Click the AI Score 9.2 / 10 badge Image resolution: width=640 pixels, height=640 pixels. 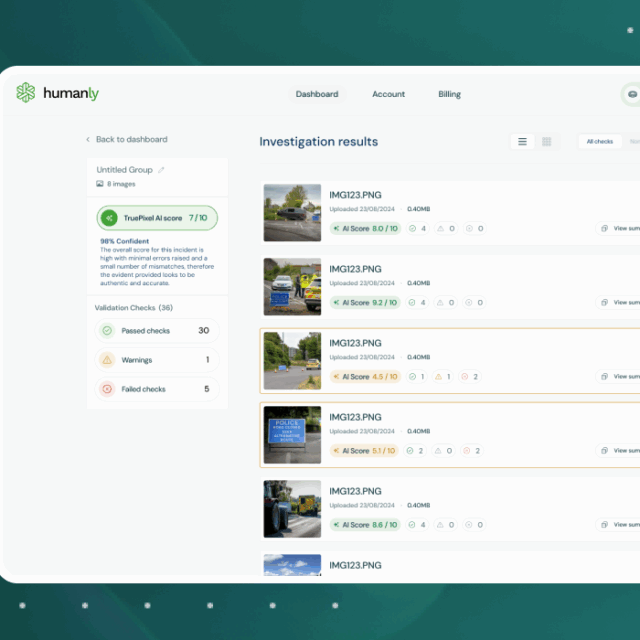pyautogui.click(x=364, y=303)
